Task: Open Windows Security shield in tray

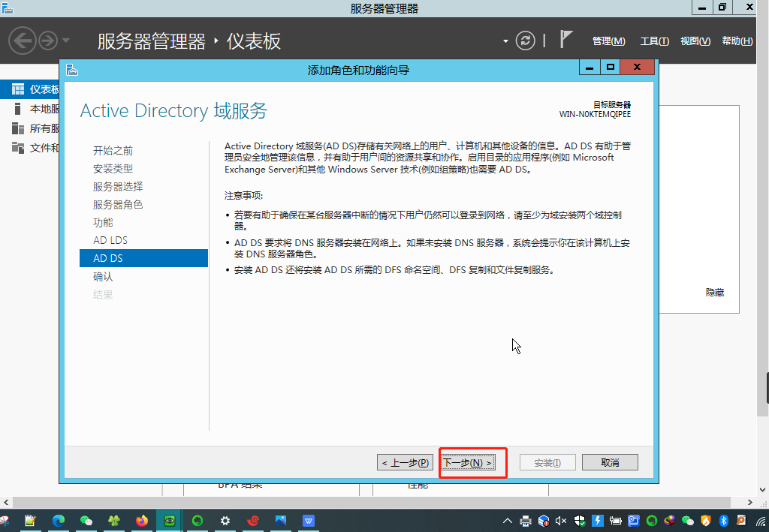Action: [580, 521]
